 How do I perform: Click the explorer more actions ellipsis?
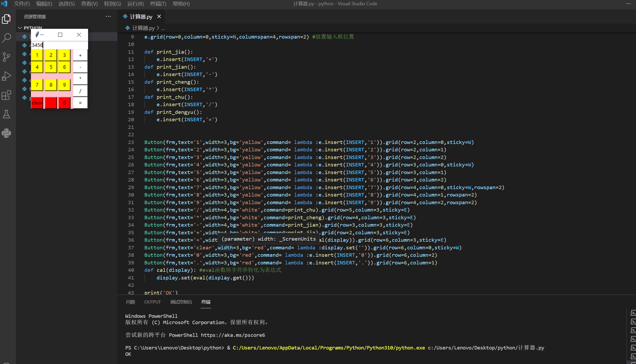[108, 16]
